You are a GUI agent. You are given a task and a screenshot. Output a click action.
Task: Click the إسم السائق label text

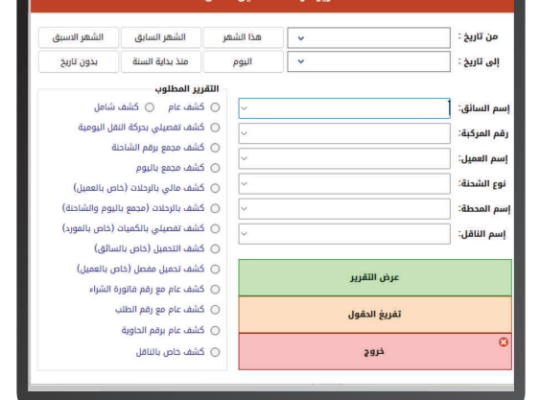[484, 109]
